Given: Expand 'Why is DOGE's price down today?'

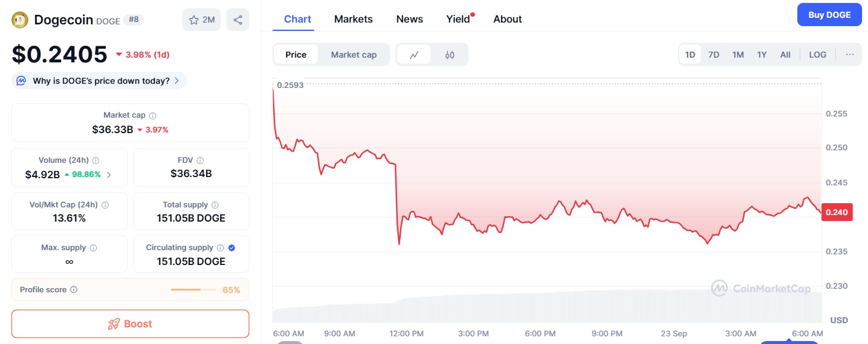Looking at the screenshot, I should [x=99, y=81].
